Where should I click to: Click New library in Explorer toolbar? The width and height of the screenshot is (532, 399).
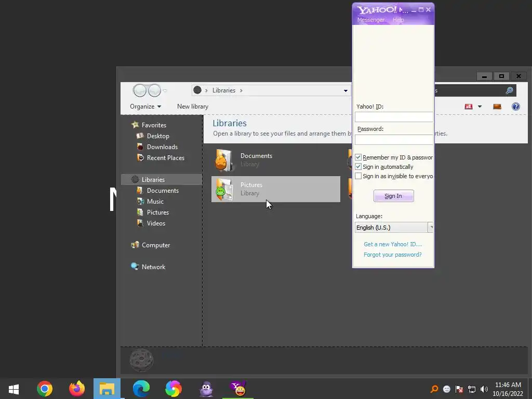pyautogui.click(x=193, y=107)
